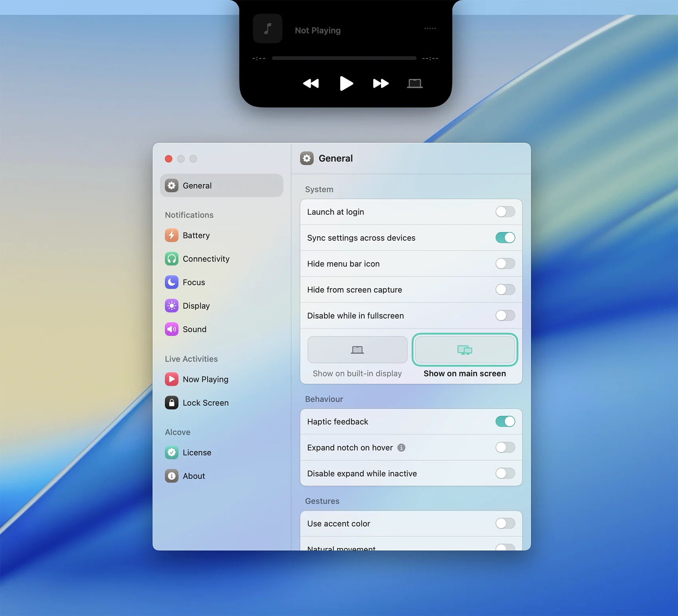Click the music note album artwork
Image resolution: width=678 pixels, height=616 pixels.
click(268, 29)
